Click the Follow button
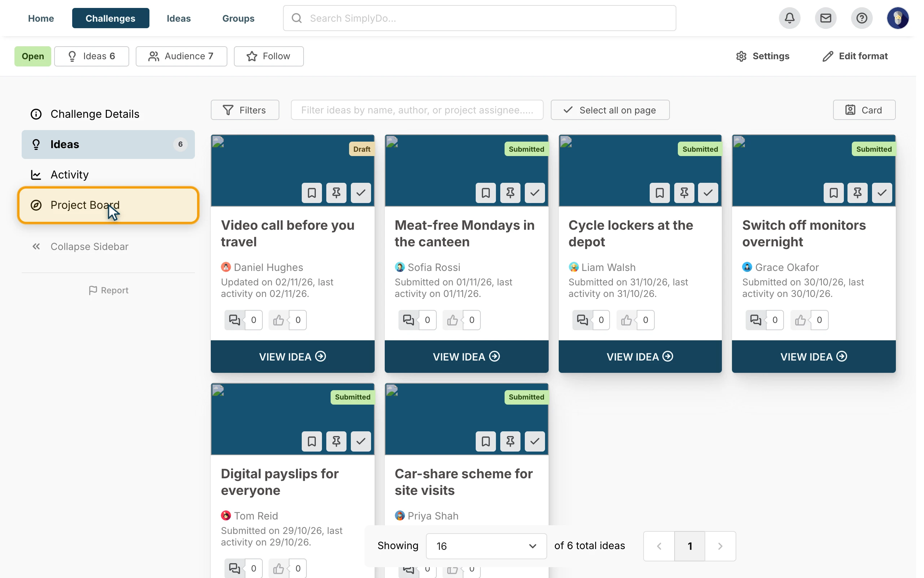 pyautogui.click(x=269, y=56)
